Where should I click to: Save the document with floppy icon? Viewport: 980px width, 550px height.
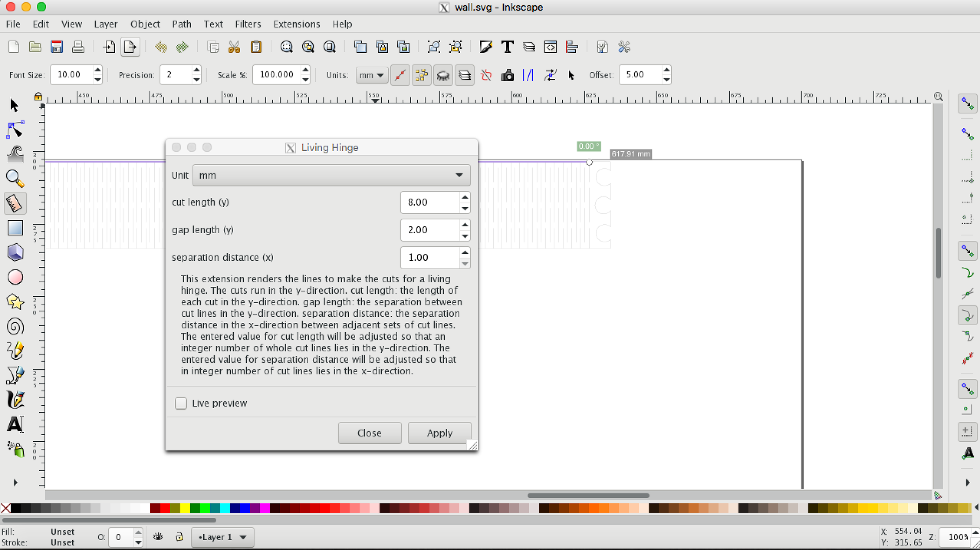point(56,47)
